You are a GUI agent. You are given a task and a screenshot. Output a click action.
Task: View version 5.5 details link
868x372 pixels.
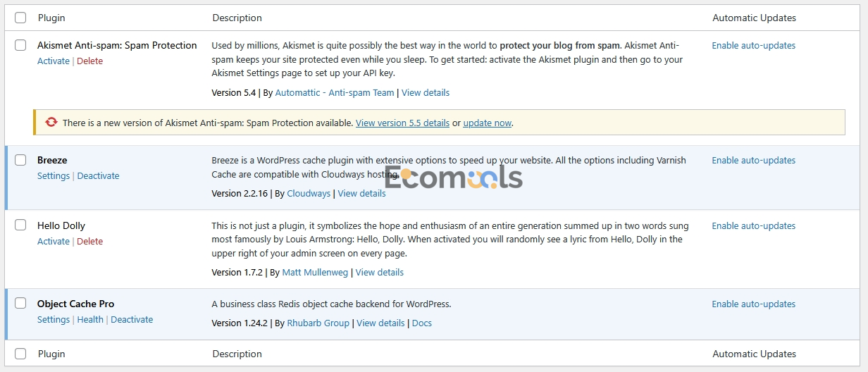pyautogui.click(x=402, y=123)
